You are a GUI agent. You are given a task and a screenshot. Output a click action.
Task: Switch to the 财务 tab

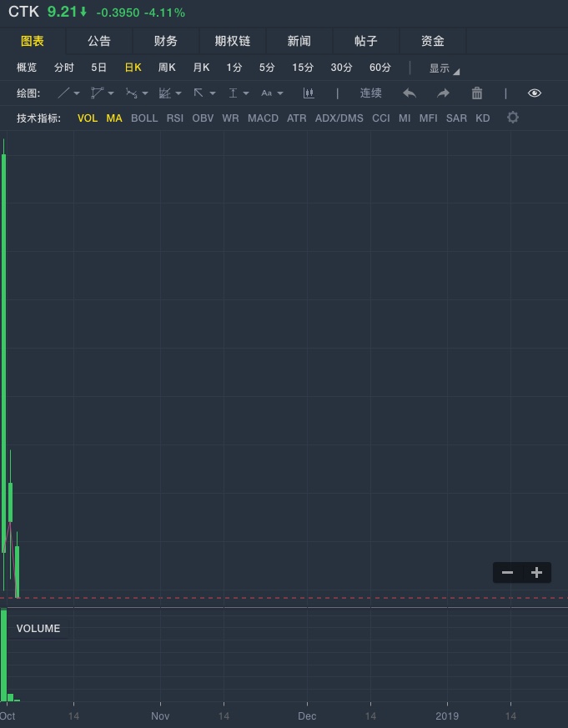tap(166, 41)
